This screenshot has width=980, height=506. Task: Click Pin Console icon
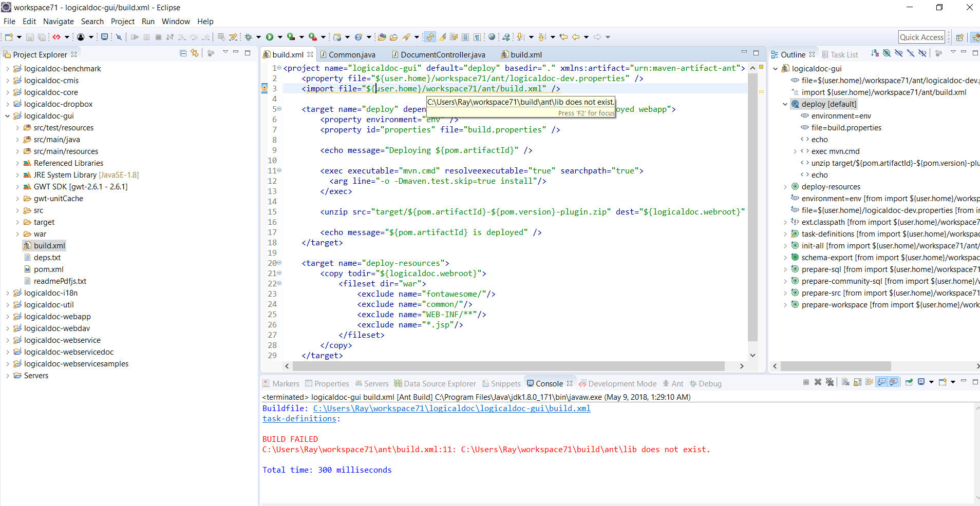[x=909, y=382]
